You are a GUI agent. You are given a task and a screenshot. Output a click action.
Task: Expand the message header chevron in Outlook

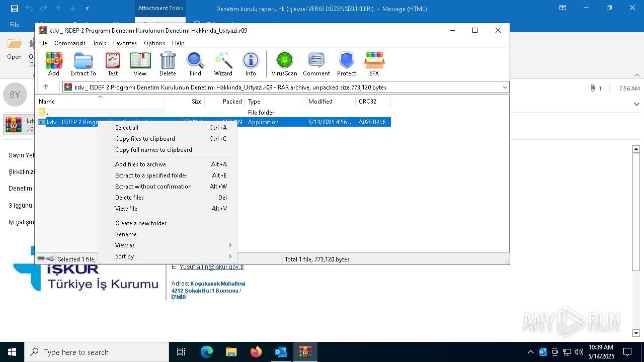636,104
